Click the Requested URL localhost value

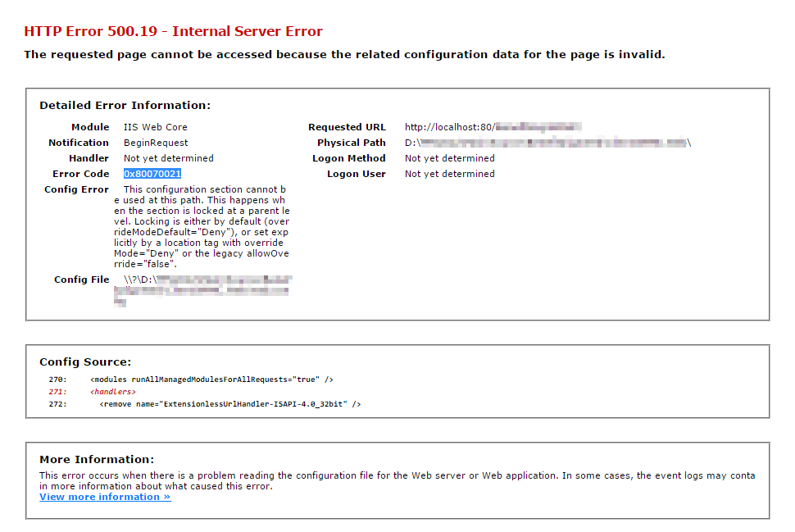[x=492, y=127]
